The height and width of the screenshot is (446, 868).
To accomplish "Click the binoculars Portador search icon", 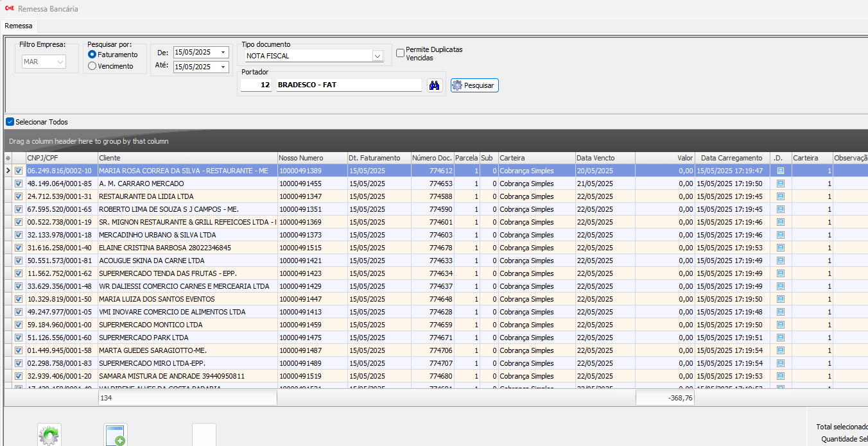I will [x=435, y=85].
